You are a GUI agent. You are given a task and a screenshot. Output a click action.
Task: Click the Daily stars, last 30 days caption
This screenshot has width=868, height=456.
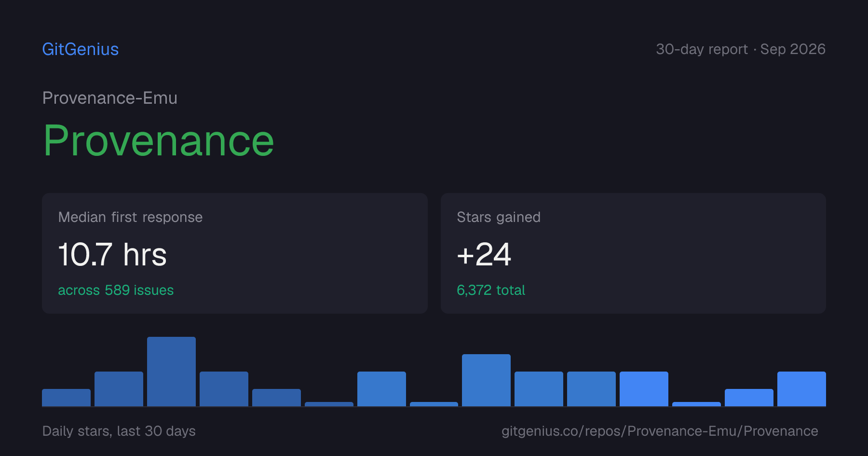coord(119,431)
